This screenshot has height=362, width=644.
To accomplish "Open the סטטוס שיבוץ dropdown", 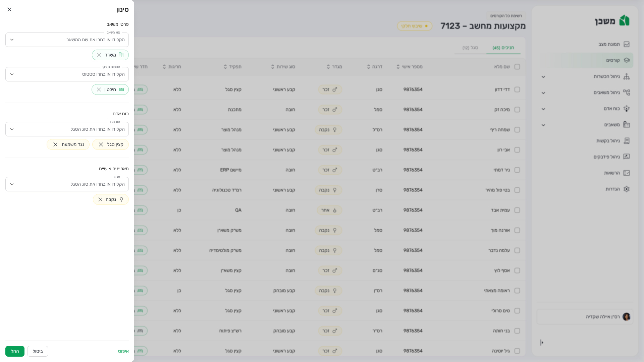I will point(12,74).
